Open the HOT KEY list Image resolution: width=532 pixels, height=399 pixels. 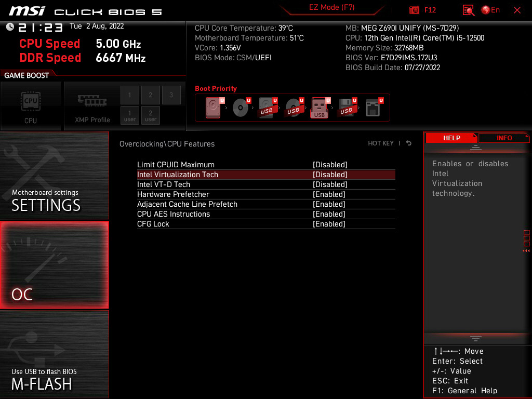coord(381,143)
